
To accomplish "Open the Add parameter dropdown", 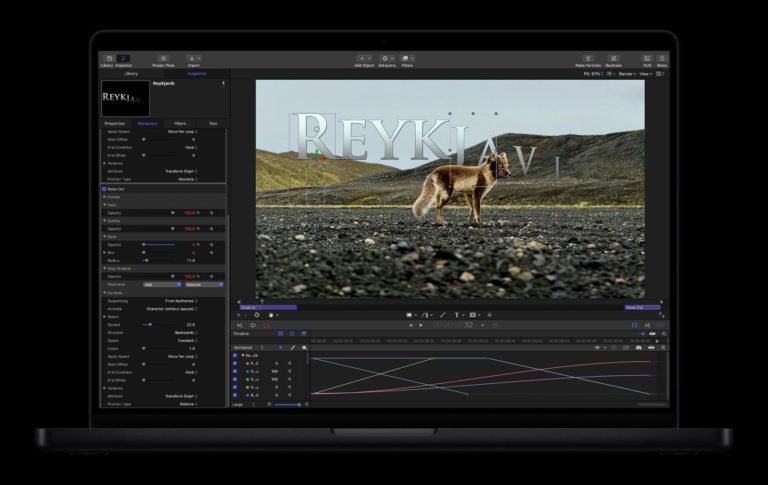I will click(162, 285).
